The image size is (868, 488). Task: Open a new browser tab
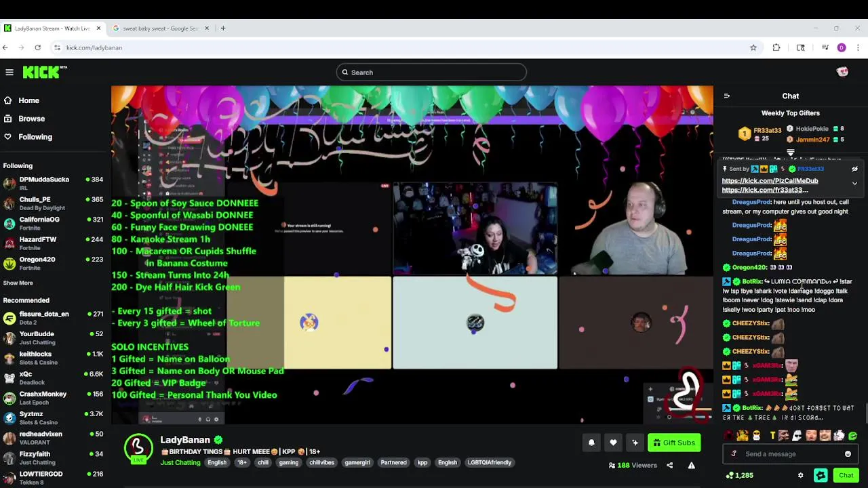point(222,28)
